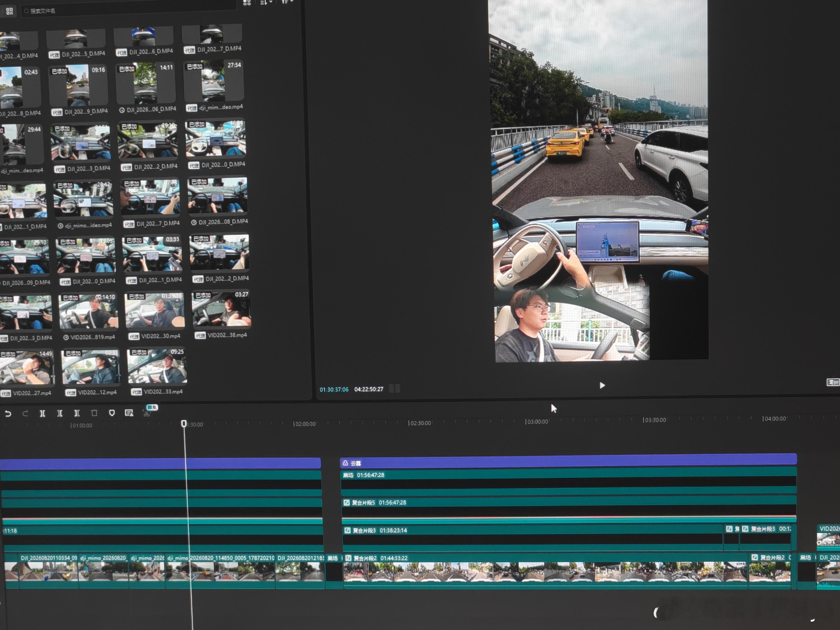This screenshot has height=630, width=840.
Task: Select the purple 云雾 effect clip on the timeline
Action: 568,460
